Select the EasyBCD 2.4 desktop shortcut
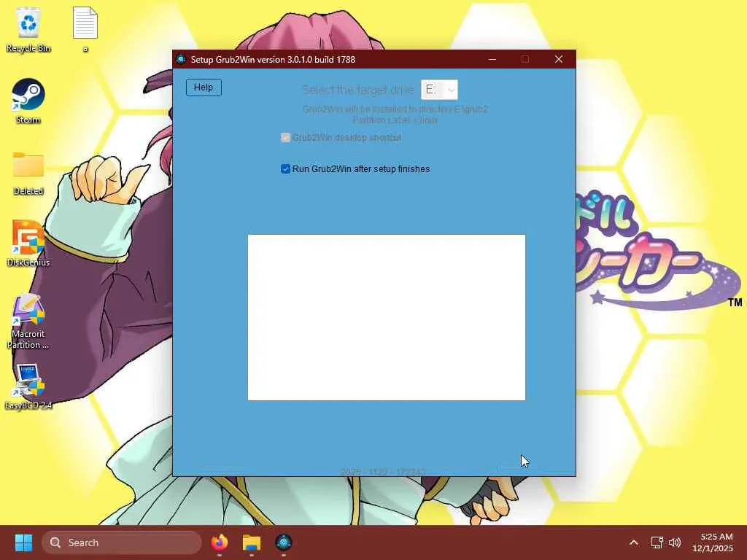 (x=28, y=386)
